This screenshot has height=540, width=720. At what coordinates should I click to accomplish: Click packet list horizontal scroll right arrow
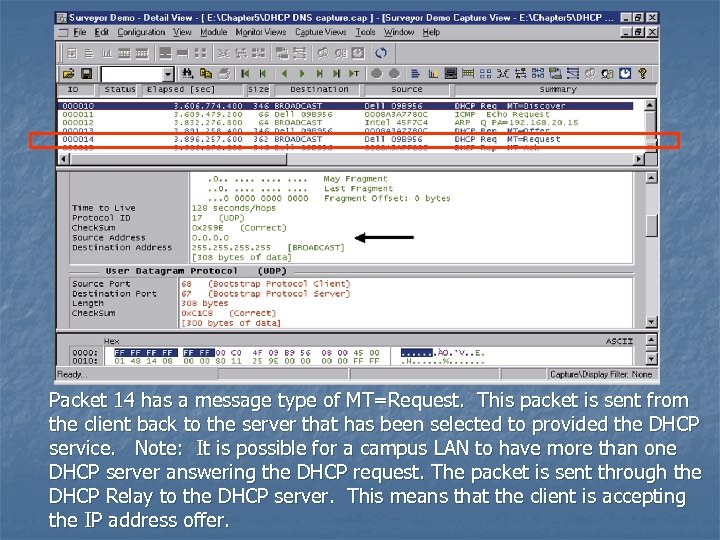click(x=638, y=159)
